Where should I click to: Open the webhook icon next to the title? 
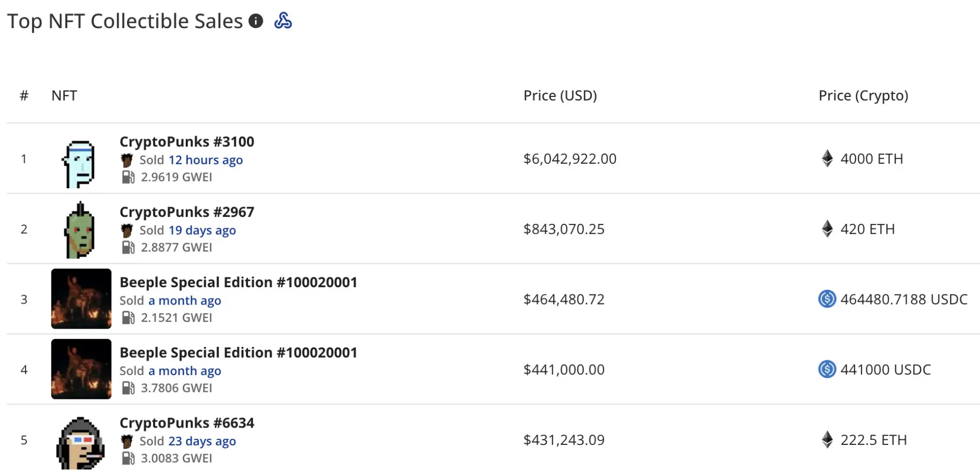pyautogui.click(x=283, y=21)
